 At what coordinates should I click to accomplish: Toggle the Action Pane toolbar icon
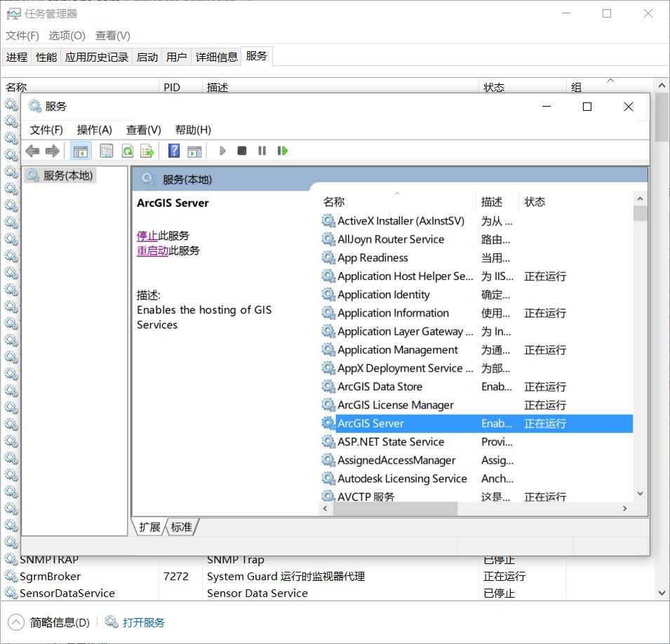pyautogui.click(x=195, y=151)
